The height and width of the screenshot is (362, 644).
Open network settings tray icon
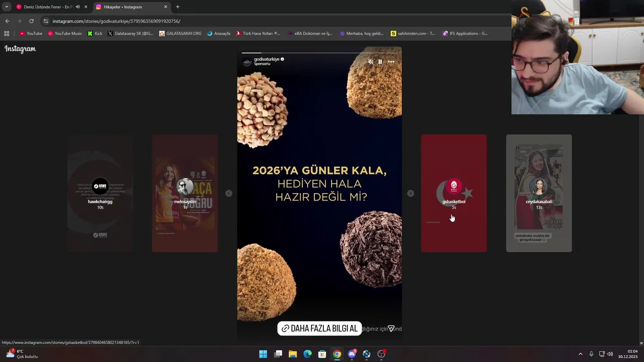tap(602, 354)
